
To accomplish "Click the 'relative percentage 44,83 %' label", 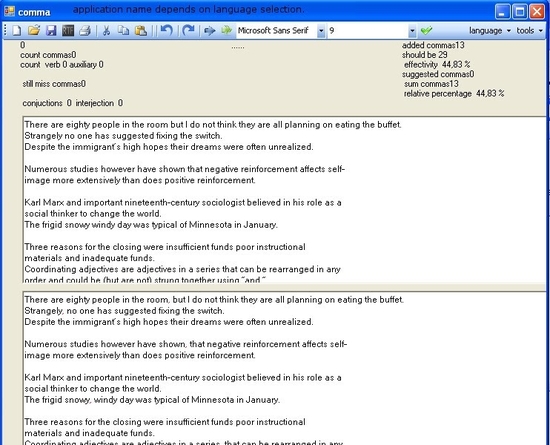I will (x=454, y=94).
